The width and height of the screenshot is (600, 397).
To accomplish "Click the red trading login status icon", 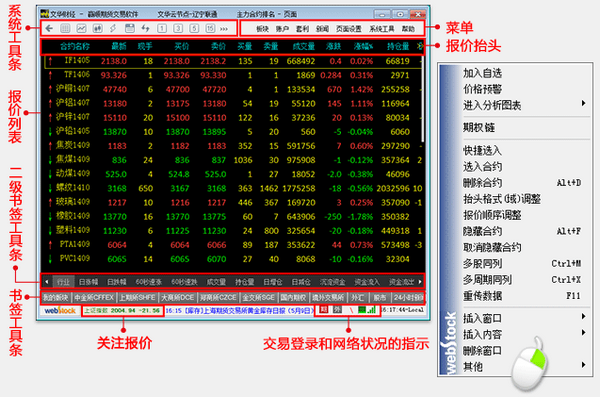I will point(324,310).
